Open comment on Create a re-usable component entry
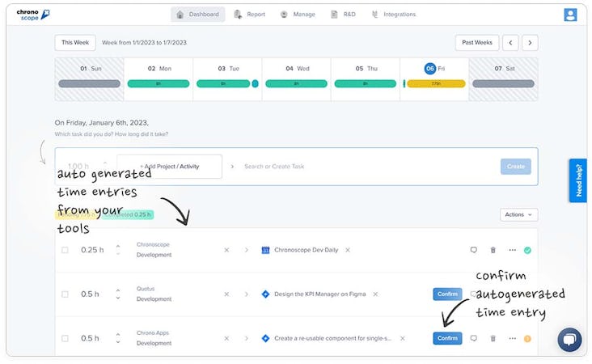 point(473,338)
